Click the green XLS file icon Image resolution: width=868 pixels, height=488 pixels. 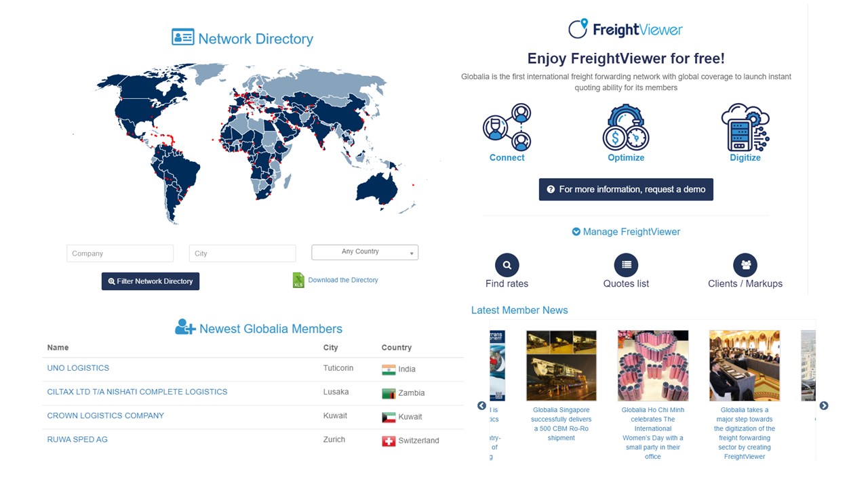tap(297, 279)
